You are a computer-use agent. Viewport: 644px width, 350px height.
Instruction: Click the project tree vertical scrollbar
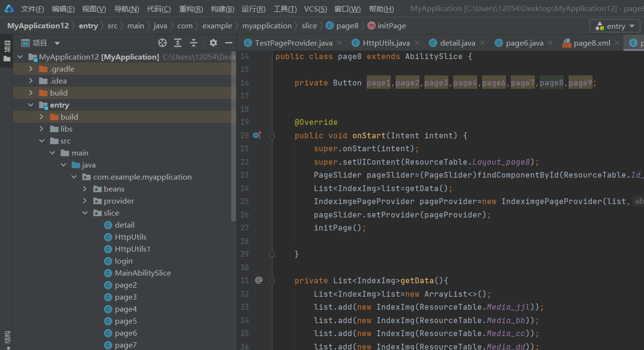point(234,137)
